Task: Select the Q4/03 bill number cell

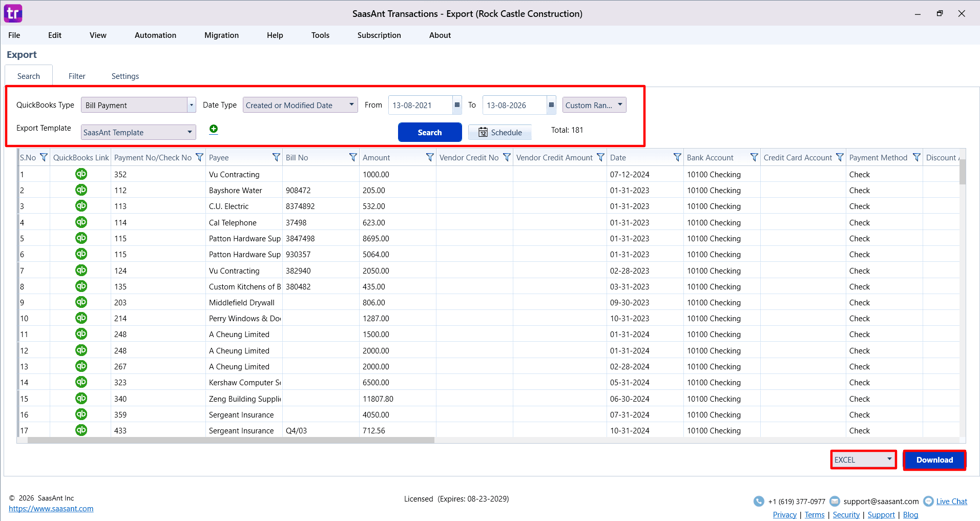Action: pos(321,430)
